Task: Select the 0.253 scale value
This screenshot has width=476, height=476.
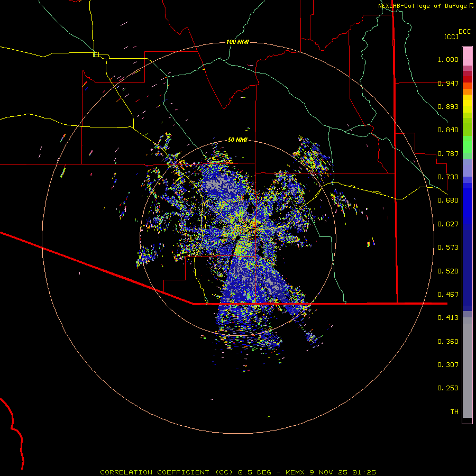Action: (448, 388)
